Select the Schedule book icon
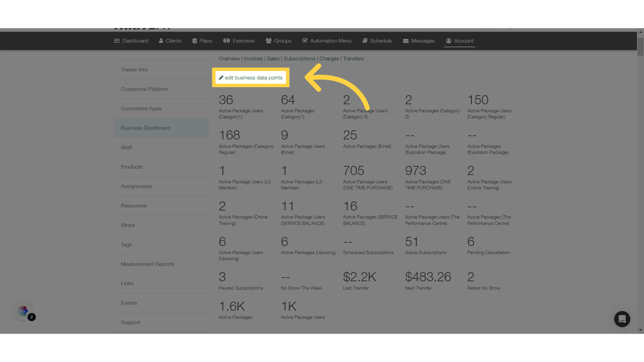Viewport: 644px width, 362px height. point(364,41)
